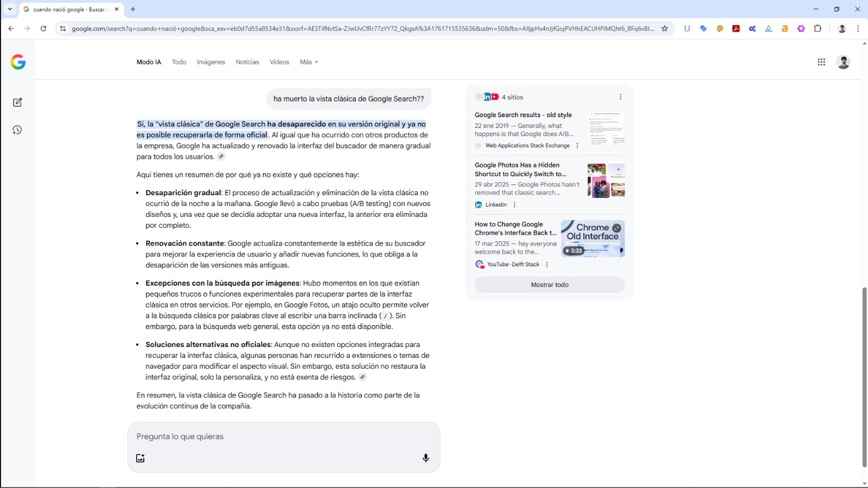868x488 pixels.
Task: Click the page vertical scrollbar thumb
Action: 864,377
